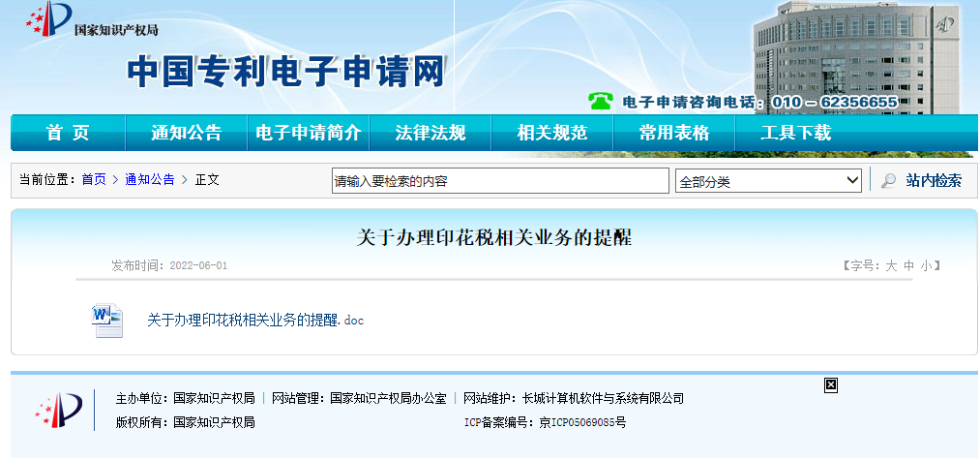Click 国家知识产权局办公室 in footer
The height and width of the screenshot is (460, 980).
(x=388, y=398)
